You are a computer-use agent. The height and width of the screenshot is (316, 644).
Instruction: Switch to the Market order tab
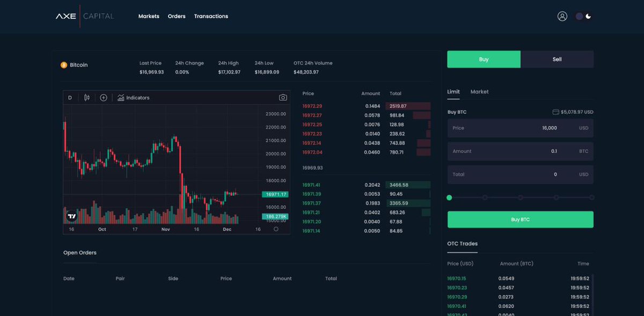point(479,91)
